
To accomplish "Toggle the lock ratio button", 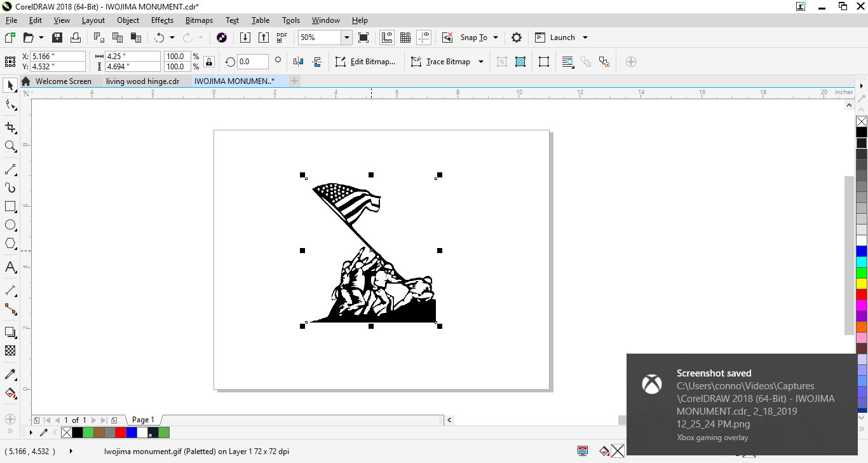I will tap(210, 62).
